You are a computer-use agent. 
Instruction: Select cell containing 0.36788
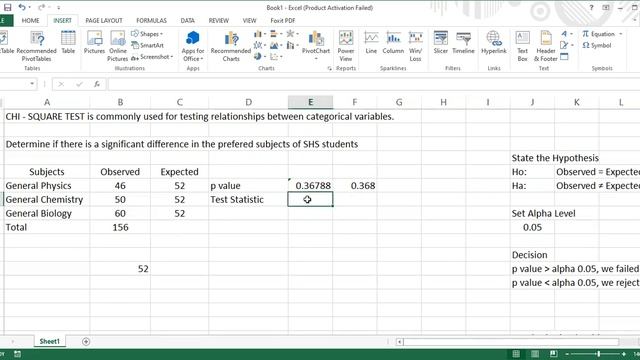[310, 186]
